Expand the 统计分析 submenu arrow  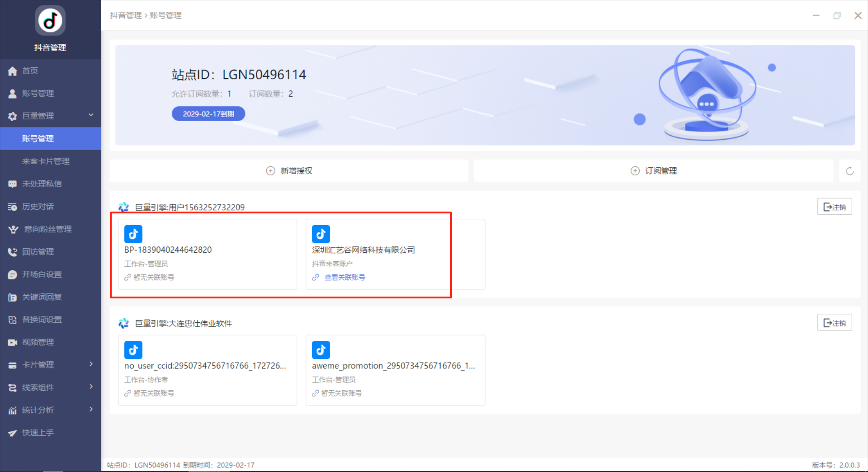pos(91,409)
